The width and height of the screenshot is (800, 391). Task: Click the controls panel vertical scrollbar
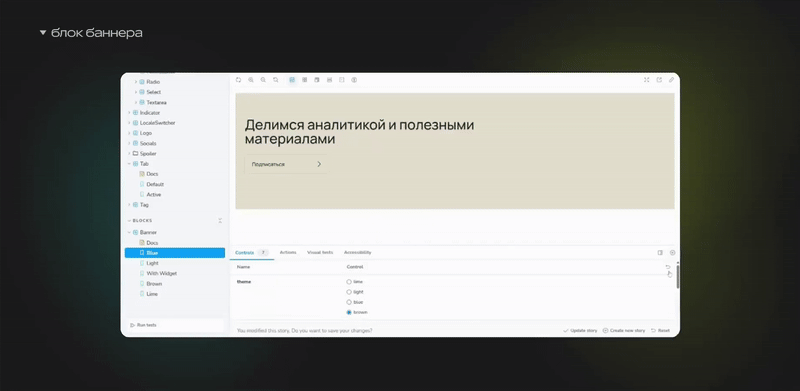(x=678, y=276)
